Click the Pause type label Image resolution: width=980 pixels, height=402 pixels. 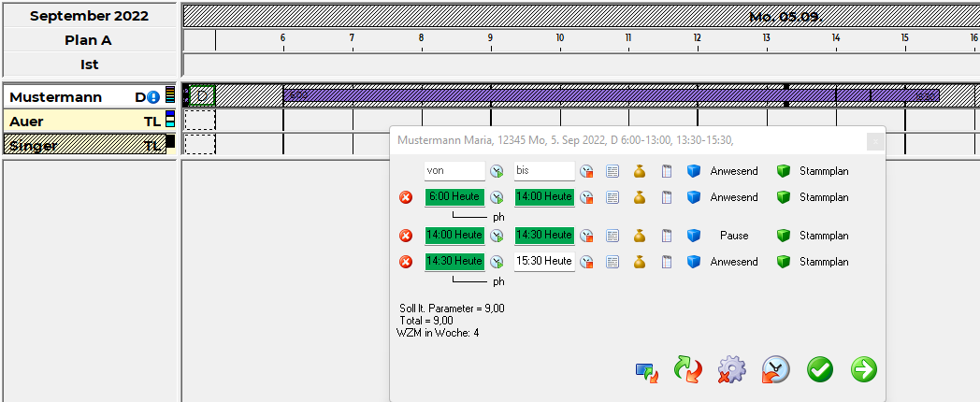click(x=733, y=236)
